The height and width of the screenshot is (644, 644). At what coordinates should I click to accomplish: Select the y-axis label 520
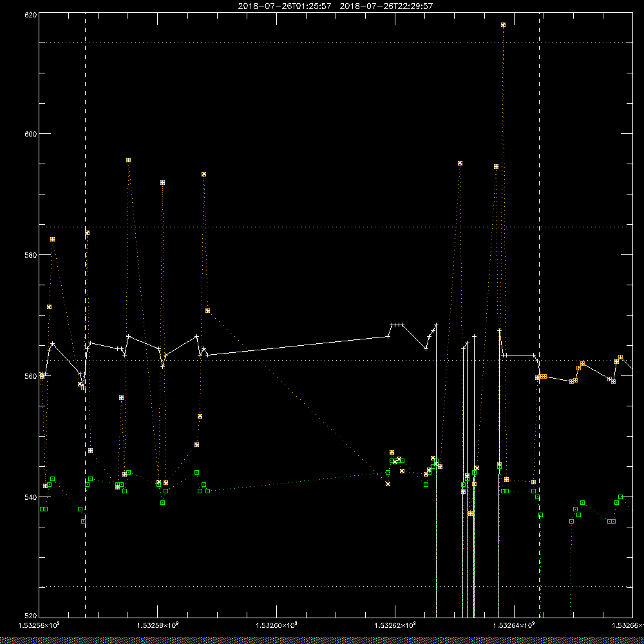pyautogui.click(x=31, y=616)
